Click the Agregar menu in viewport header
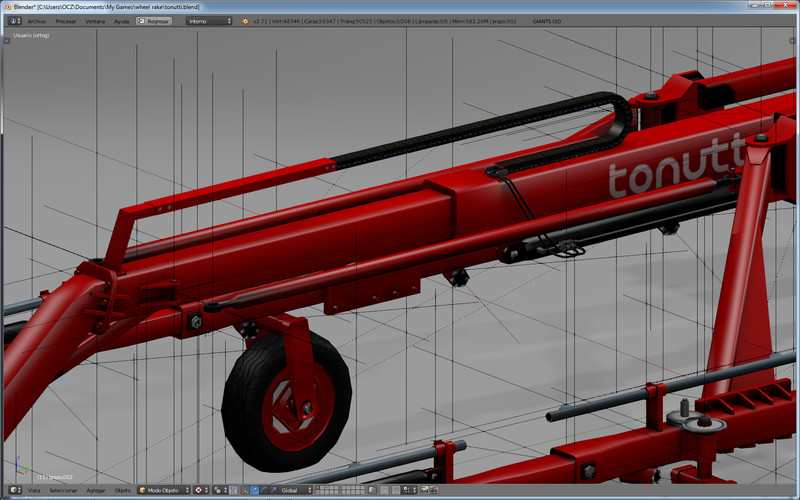Image resolution: width=800 pixels, height=500 pixels. [96, 490]
